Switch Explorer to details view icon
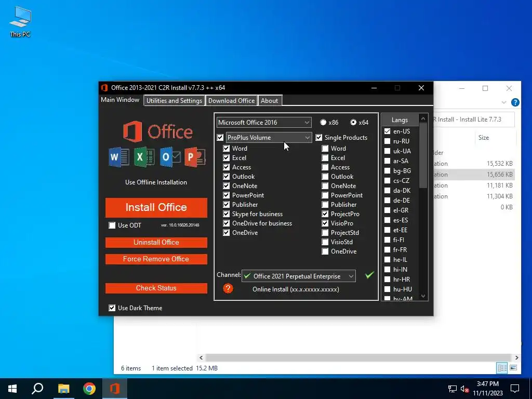 [x=502, y=368]
